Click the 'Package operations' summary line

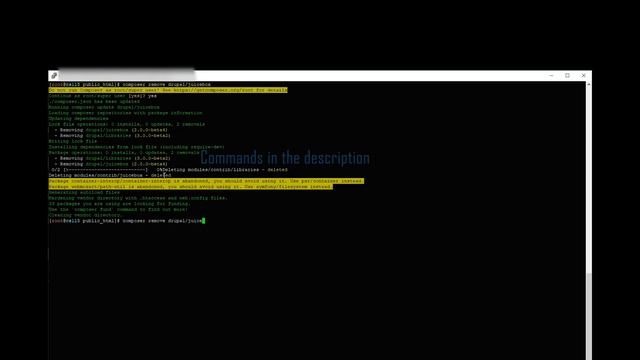pyautogui.click(x=124, y=153)
